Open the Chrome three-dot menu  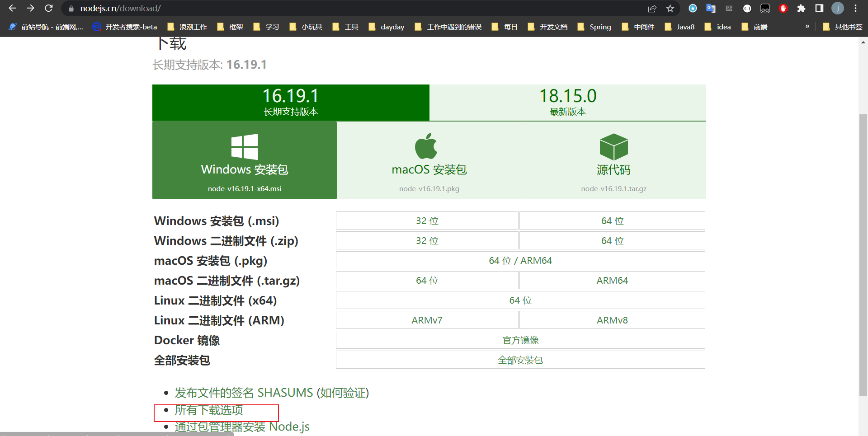855,9
